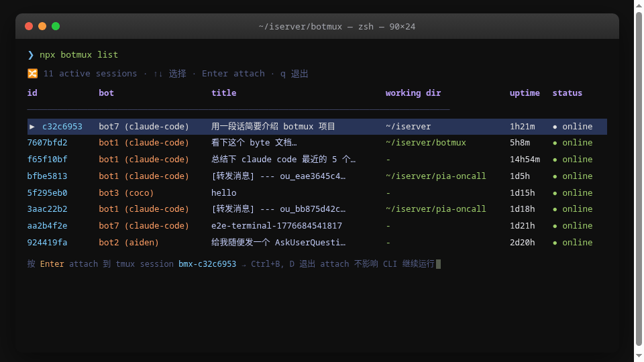Click title '用一段话简要介绍 botmux 项目'
The width and height of the screenshot is (644, 362).
click(273, 127)
